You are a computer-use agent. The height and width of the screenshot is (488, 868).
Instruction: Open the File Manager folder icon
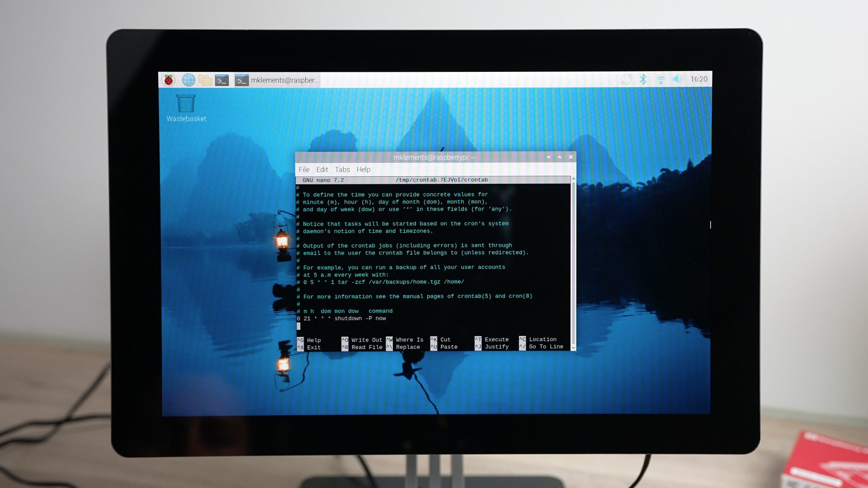[205, 80]
